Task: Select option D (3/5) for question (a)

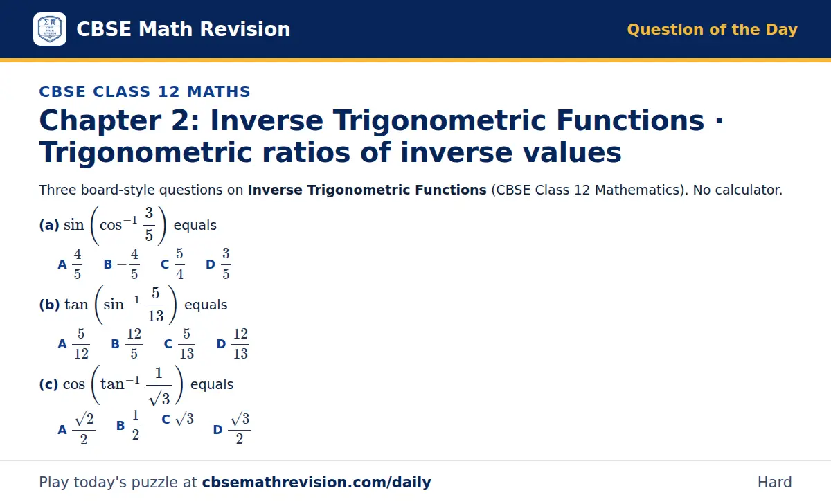Action: 219,264
